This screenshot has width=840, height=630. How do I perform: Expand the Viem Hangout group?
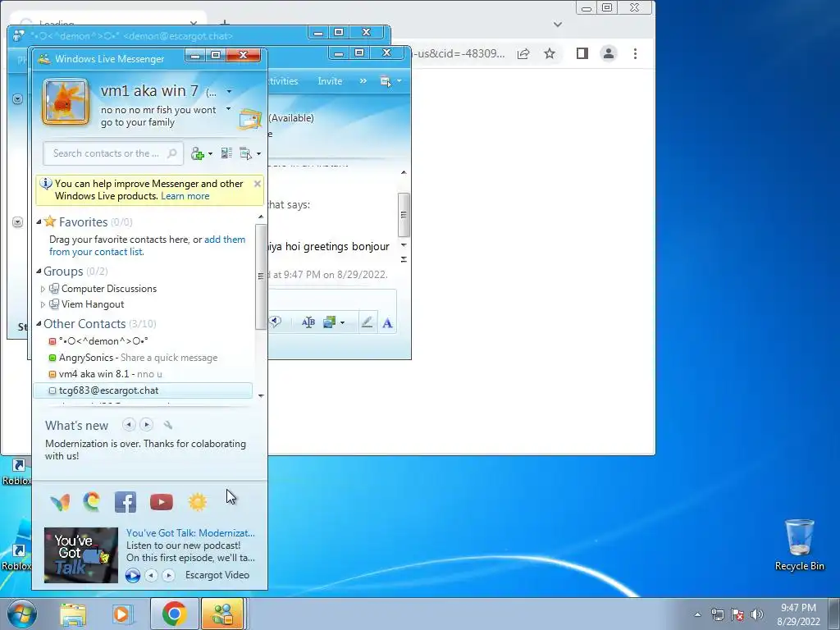click(x=43, y=304)
